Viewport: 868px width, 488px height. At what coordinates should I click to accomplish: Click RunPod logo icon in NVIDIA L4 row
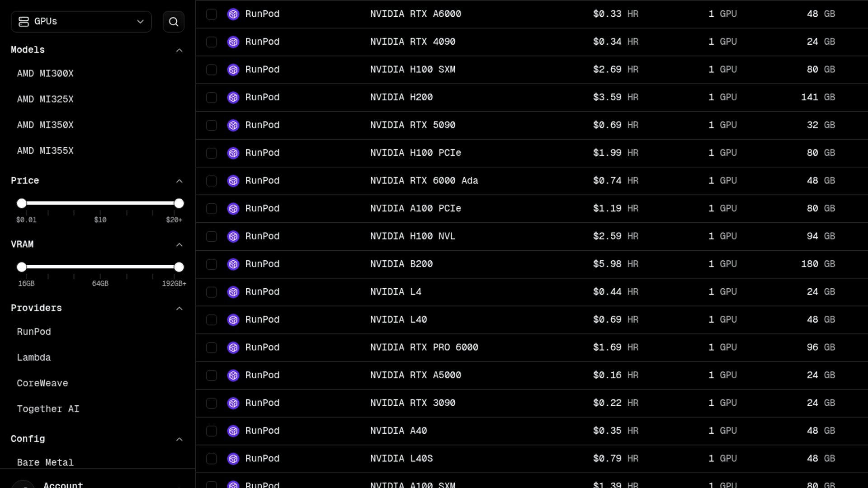coord(233,292)
